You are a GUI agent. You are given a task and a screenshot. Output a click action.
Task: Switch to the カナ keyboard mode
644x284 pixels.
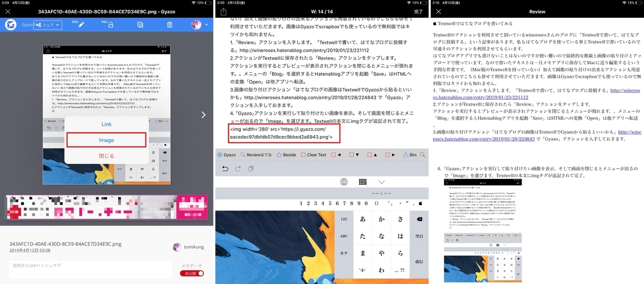click(x=345, y=252)
